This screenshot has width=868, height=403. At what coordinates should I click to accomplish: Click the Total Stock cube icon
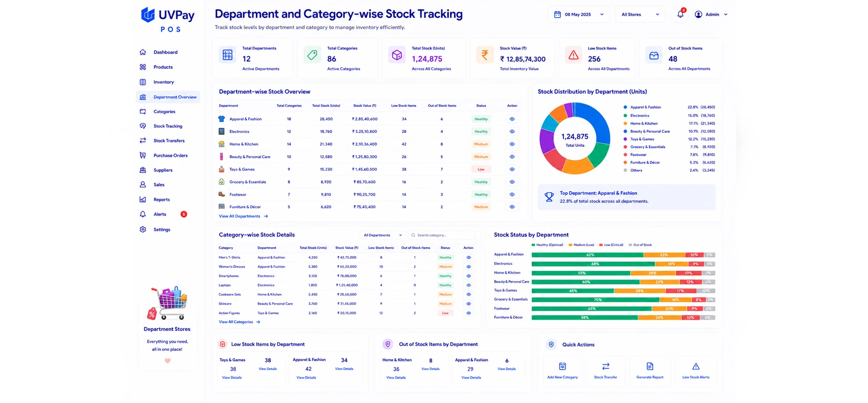(397, 55)
